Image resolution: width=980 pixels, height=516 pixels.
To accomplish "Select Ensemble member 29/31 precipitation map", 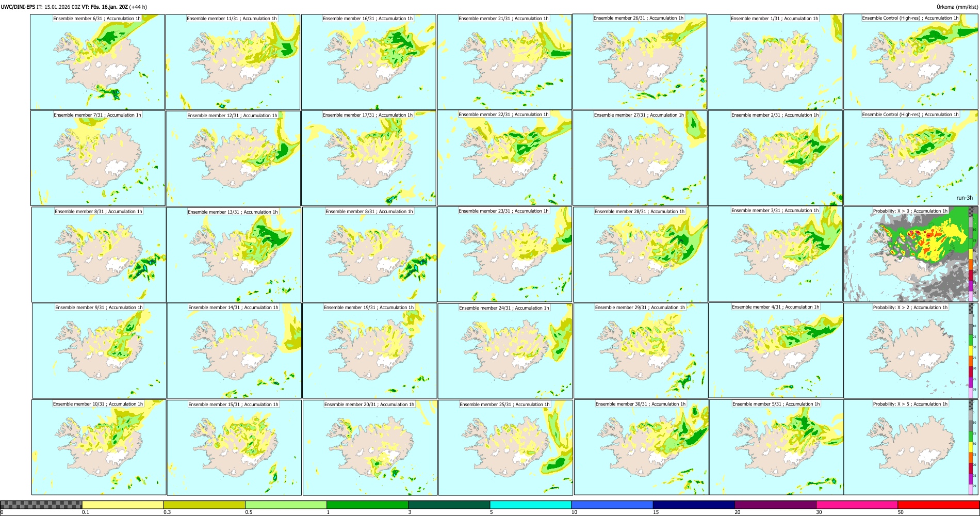I will pos(641,351).
